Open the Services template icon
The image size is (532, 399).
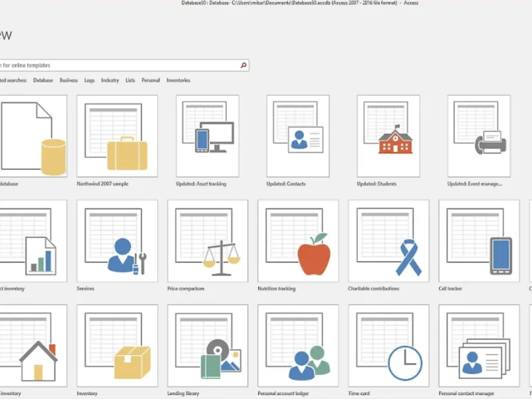click(x=117, y=241)
